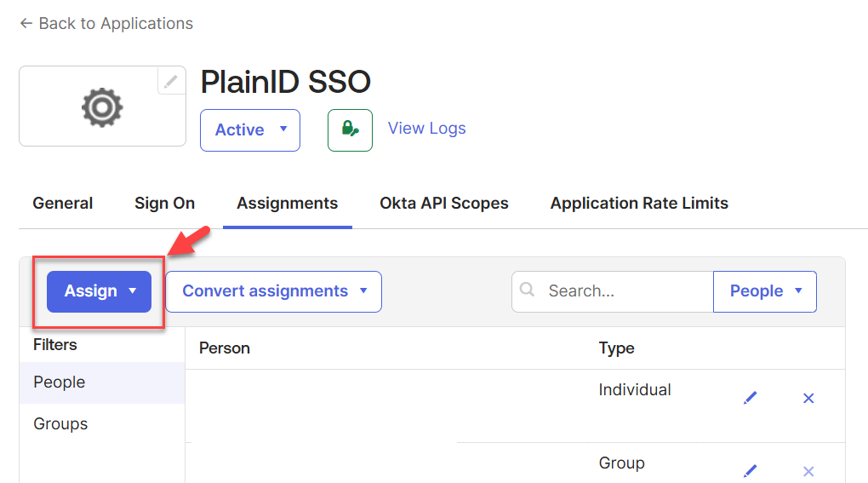868x483 pixels.
Task: Open the People search-type dropdown
Action: pos(765,291)
